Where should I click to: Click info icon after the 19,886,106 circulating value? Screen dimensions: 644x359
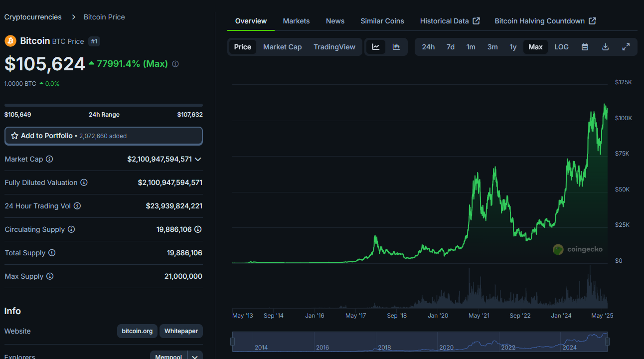click(198, 229)
